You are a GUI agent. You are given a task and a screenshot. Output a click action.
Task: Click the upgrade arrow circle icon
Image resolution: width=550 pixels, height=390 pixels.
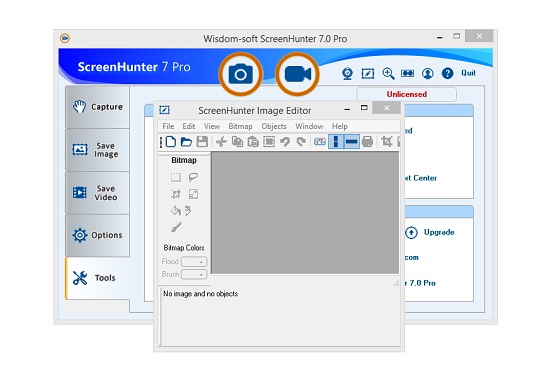pos(411,233)
